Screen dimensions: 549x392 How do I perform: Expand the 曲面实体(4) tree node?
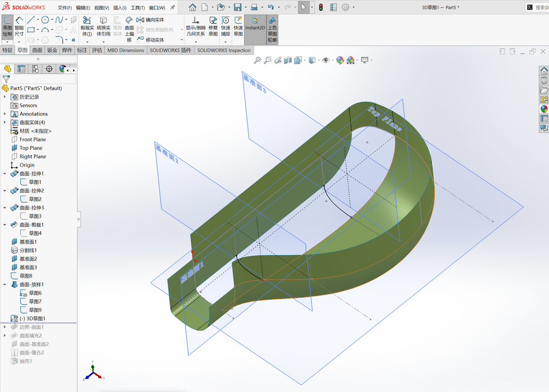(x=4, y=123)
